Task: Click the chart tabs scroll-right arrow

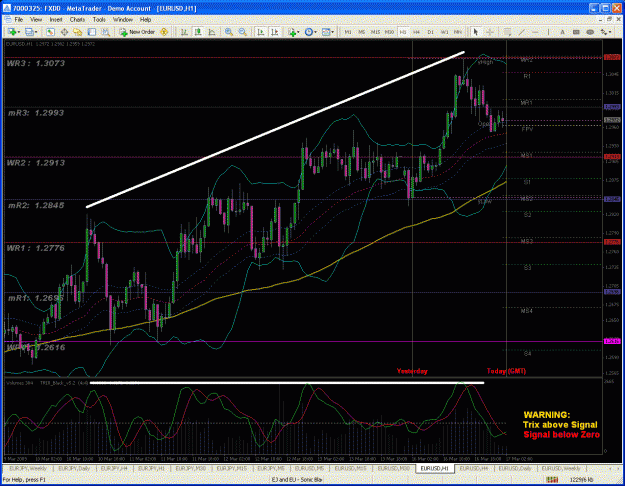Action: coord(616,468)
